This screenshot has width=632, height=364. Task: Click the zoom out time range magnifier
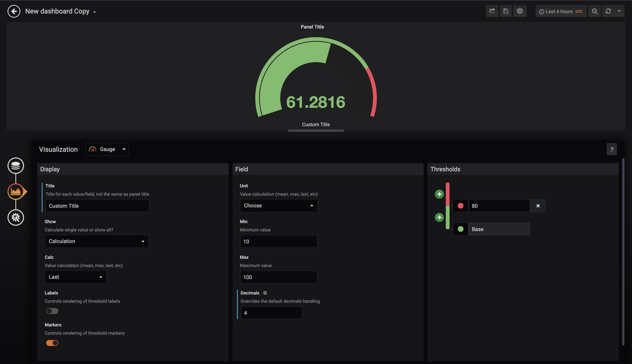(x=594, y=11)
